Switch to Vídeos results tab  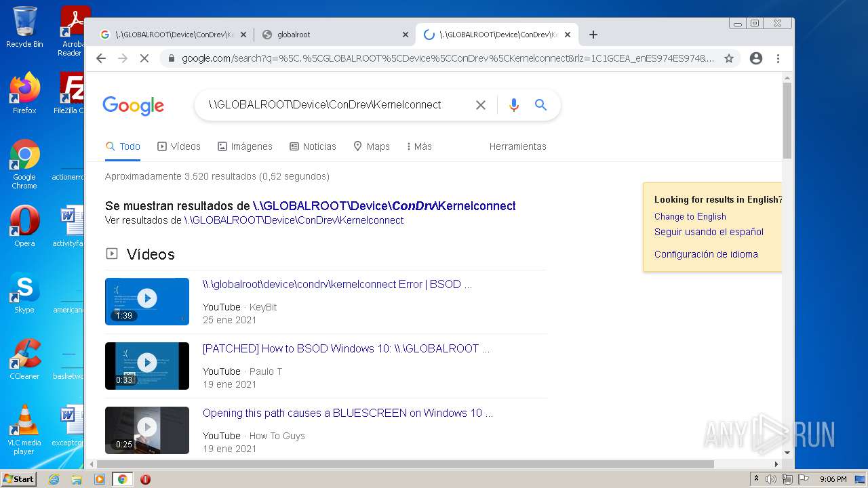tap(179, 146)
